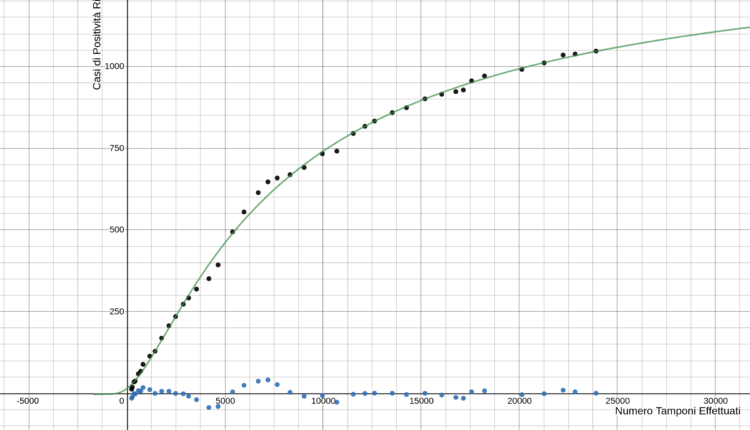
Task: Click the rightmost blue residual point
Action: [596, 393]
